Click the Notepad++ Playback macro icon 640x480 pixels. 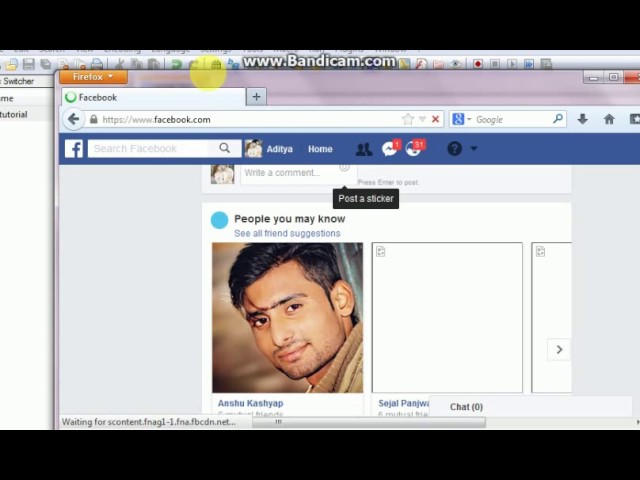[512, 64]
